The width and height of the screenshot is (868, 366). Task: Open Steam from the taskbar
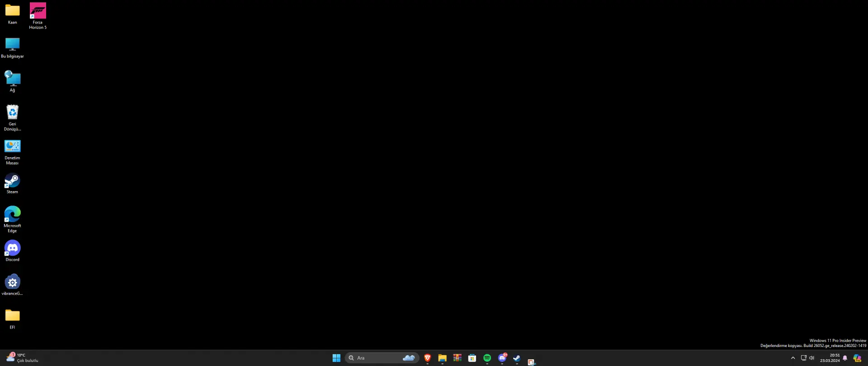[517, 358]
